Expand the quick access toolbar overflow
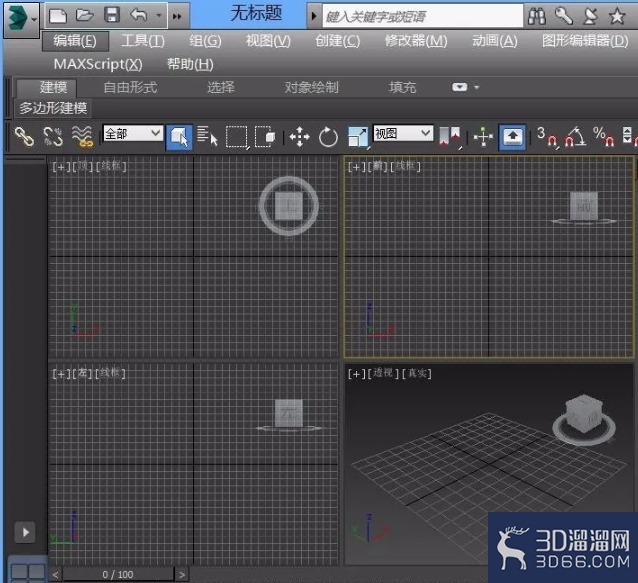The width and height of the screenshot is (638, 583). 177,16
